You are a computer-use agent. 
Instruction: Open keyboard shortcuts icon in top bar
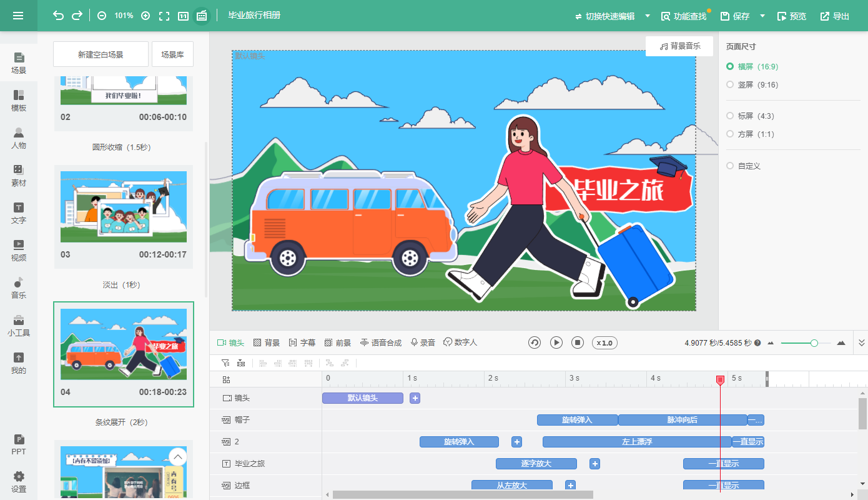(201, 16)
